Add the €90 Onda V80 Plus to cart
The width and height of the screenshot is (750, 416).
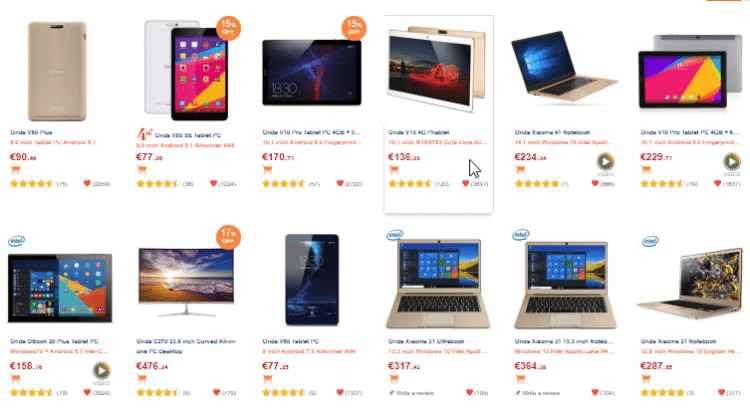point(15,170)
